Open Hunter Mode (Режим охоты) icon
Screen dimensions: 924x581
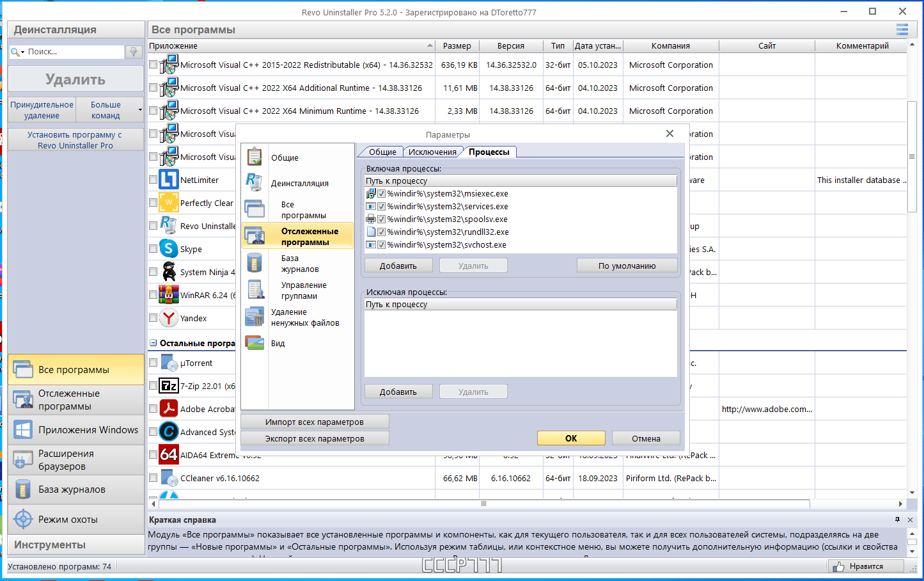[23, 519]
